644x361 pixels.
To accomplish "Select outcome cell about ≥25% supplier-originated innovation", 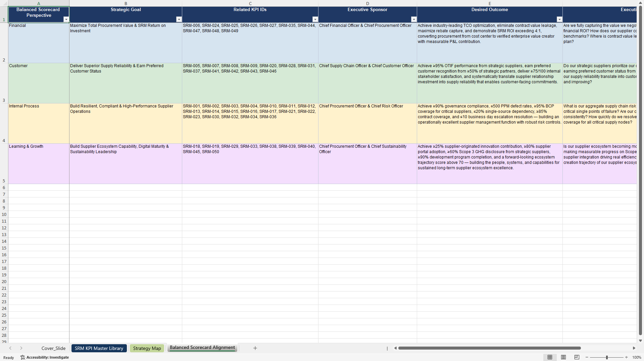I will pyautogui.click(x=490, y=164).
